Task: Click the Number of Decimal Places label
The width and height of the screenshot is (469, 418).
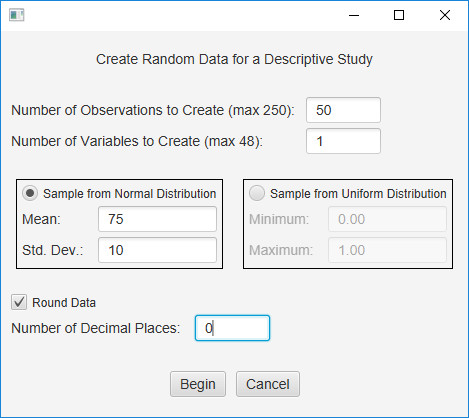Action: click(x=96, y=328)
